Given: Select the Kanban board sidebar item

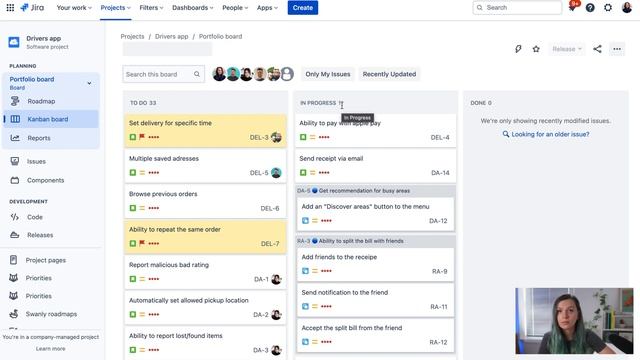Looking at the screenshot, I should click(x=51, y=119).
